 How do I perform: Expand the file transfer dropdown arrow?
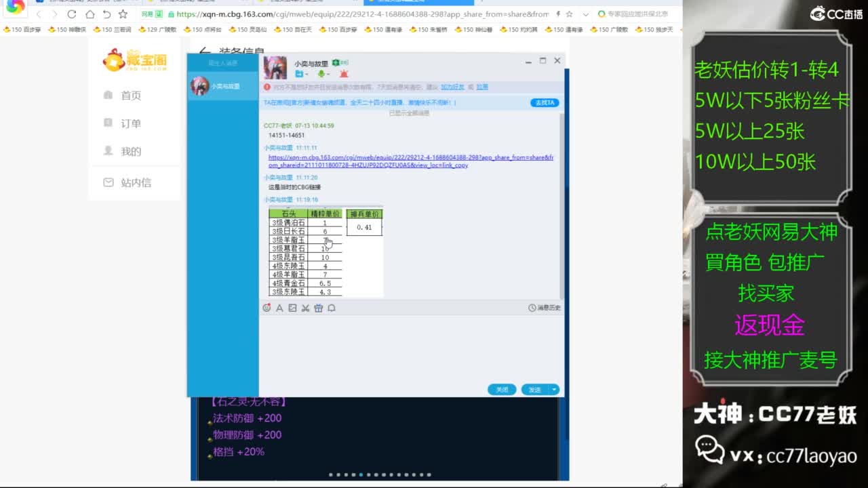pyautogui.click(x=307, y=75)
